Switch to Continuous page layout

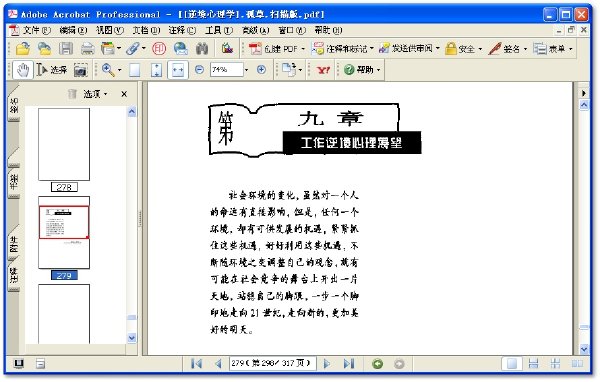(533, 363)
